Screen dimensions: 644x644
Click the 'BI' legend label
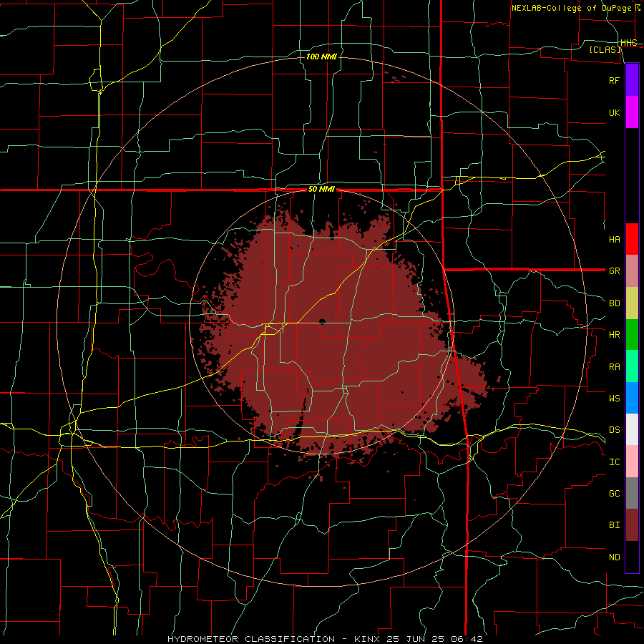click(x=614, y=525)
